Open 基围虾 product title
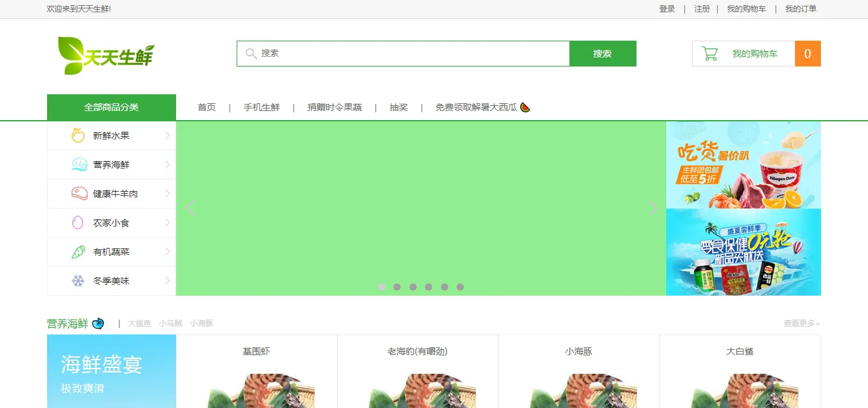This screenshot has width=868, height=408. pyautogui.click(x=256, y=351)
